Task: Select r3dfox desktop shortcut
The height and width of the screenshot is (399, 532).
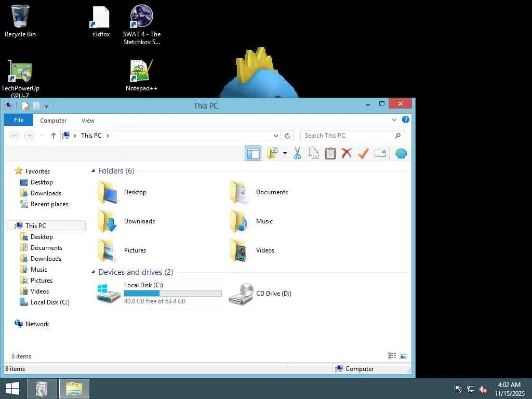Action: click(101, 22)
